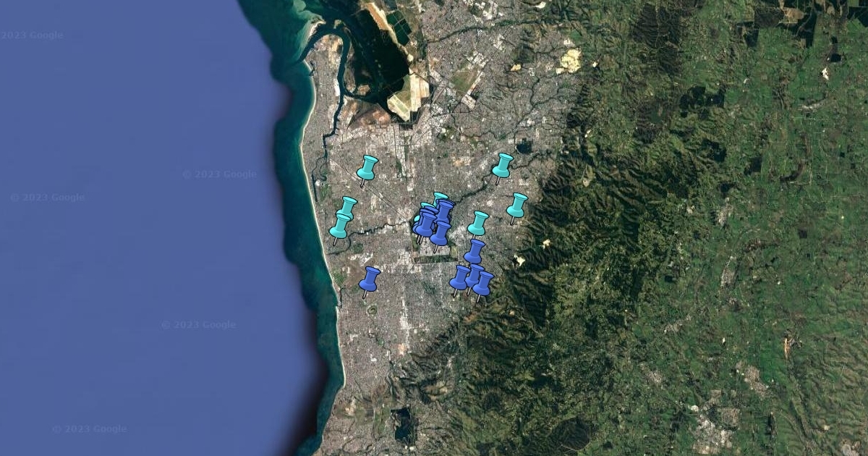Select the northeastern cyan pushpin beside the river
Image resolution: width=868 pixels, height=456 pixels.
coord(502,165)
